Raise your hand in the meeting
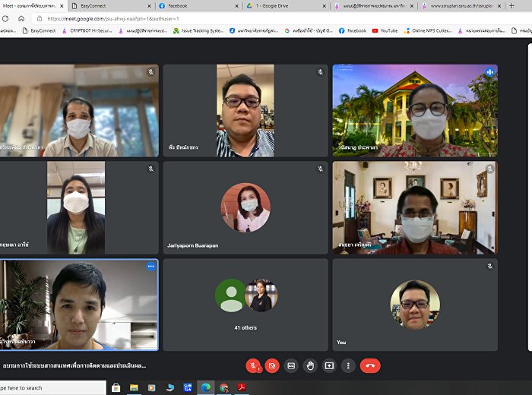This screenshot has width=532, height=395. pos(310,365)
